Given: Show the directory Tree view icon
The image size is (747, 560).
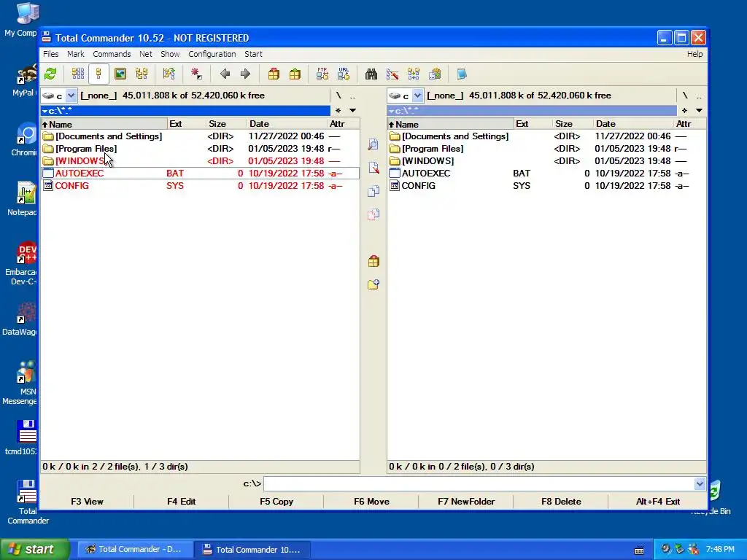Looking at the screenshot, I should pyautogui.click(x=142, y=74).
